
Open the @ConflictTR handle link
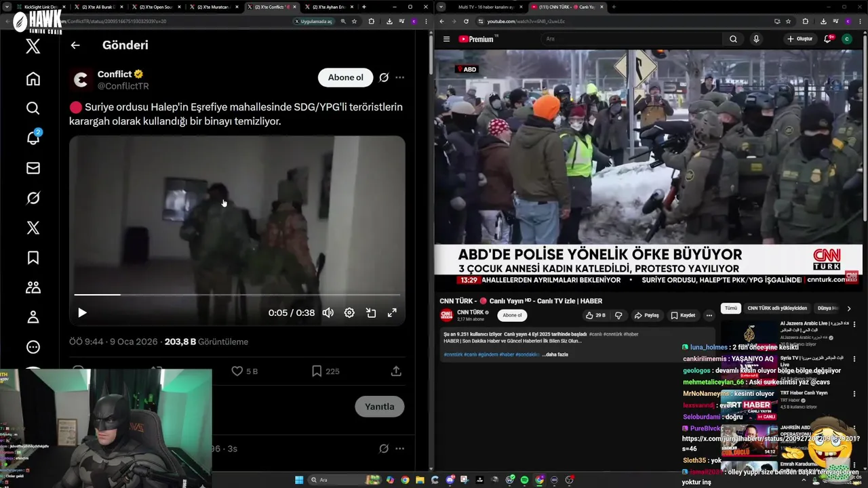[x=123, y=86]
